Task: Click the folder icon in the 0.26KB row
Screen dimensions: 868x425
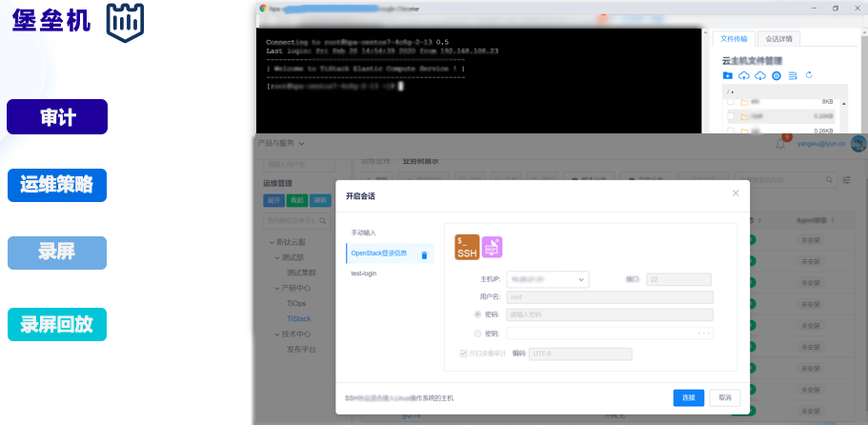Action: click(x=744, y=132)
